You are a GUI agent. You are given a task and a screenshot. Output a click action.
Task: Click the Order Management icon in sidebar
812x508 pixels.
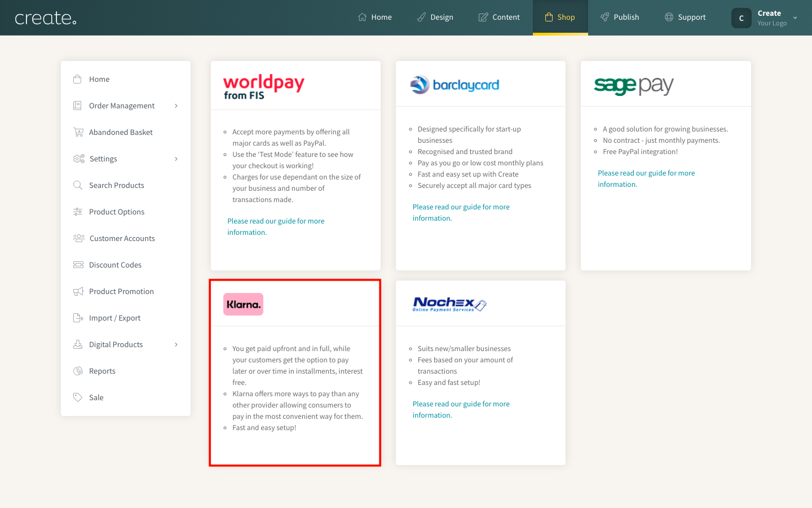[x=77, y=106]
